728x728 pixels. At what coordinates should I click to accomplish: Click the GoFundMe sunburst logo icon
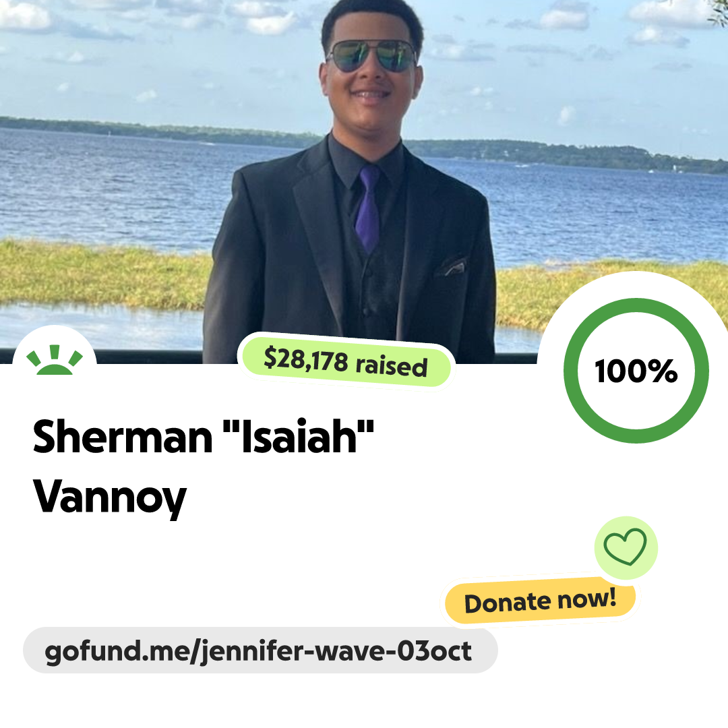click(x=55, y=360)
